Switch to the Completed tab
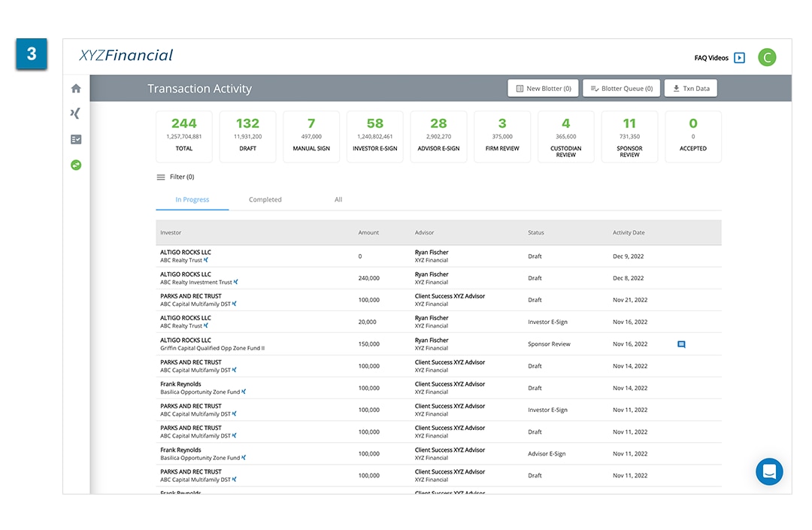The height and width of the screenshot is (530, 812). [265, 200]
